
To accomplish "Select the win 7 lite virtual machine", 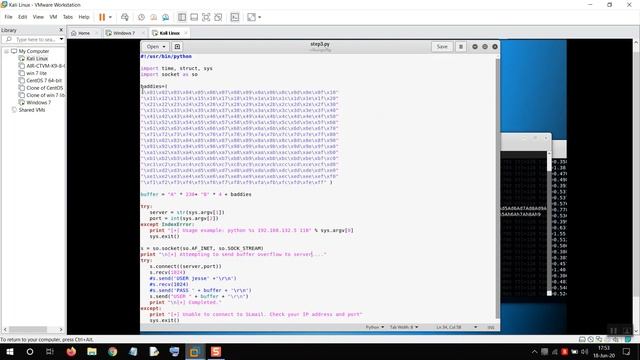I will [36, 73].
